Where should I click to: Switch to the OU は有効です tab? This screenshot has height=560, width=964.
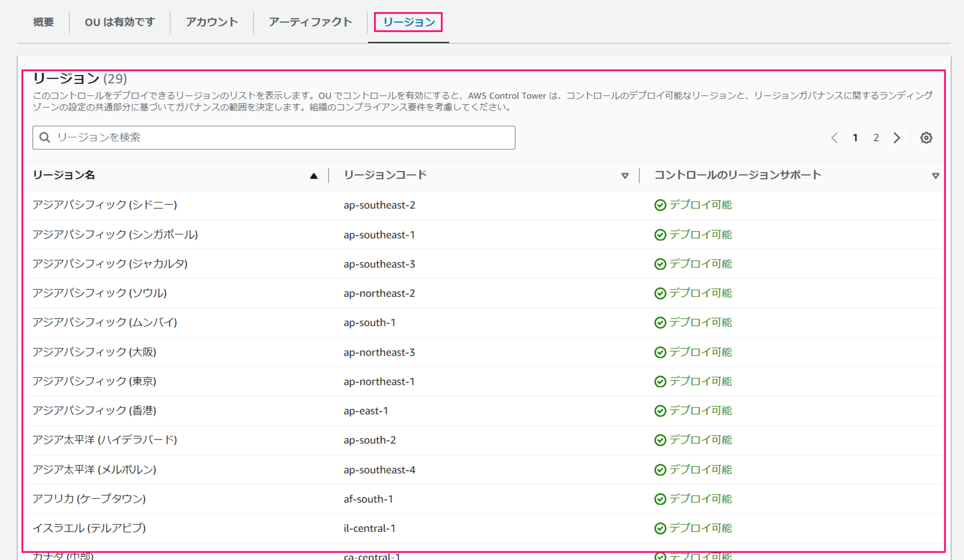(x=120, y=22)
